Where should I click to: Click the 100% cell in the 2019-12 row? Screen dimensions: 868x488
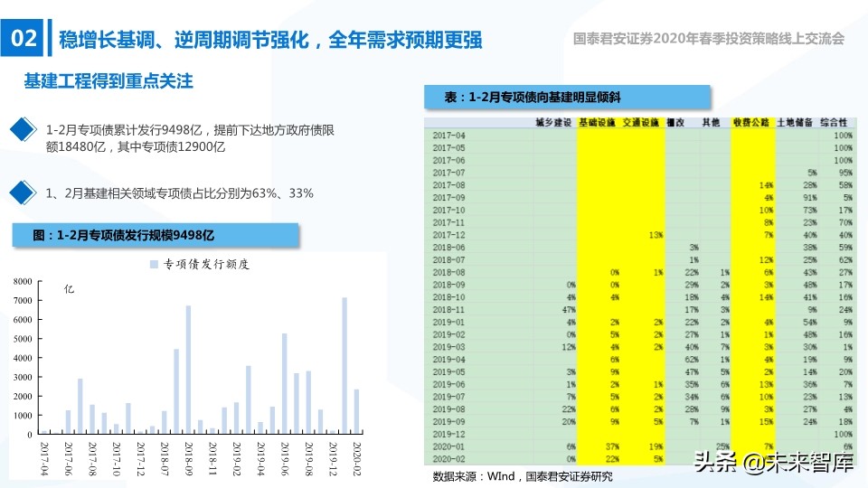(843, 434)
